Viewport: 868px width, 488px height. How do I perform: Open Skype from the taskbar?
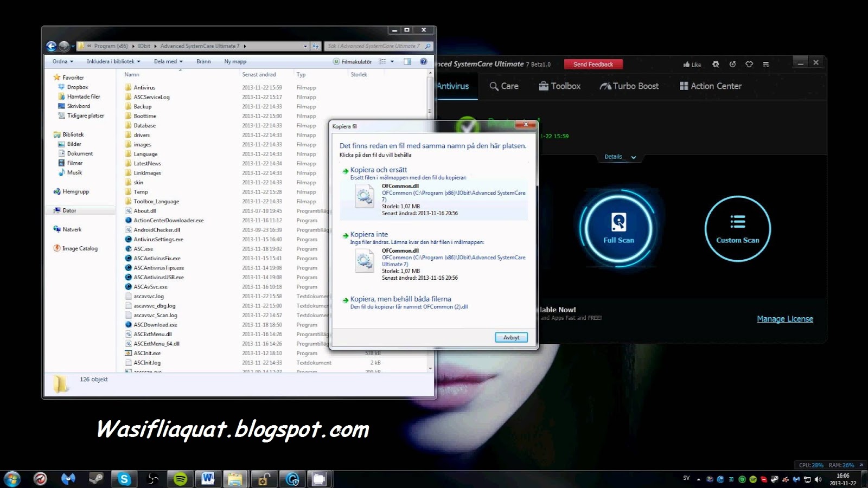coord(124,479)
